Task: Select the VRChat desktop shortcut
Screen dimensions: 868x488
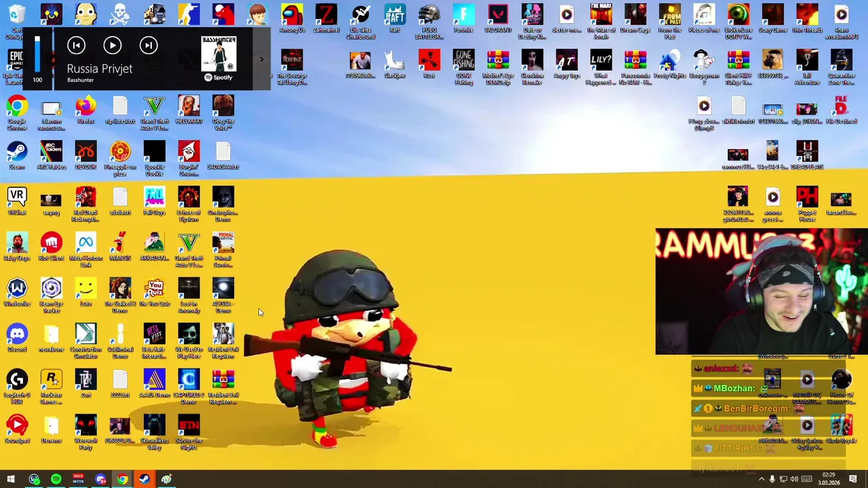Action: [17, 202]
